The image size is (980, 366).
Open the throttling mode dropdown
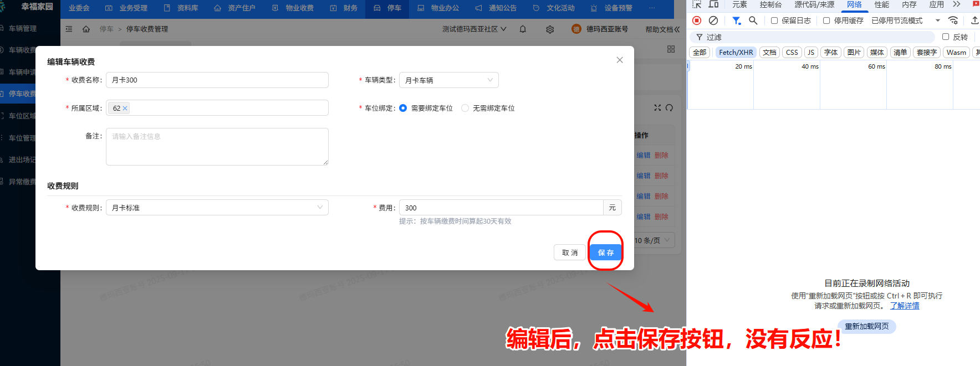pyautogui.click(x=906, y=20)
